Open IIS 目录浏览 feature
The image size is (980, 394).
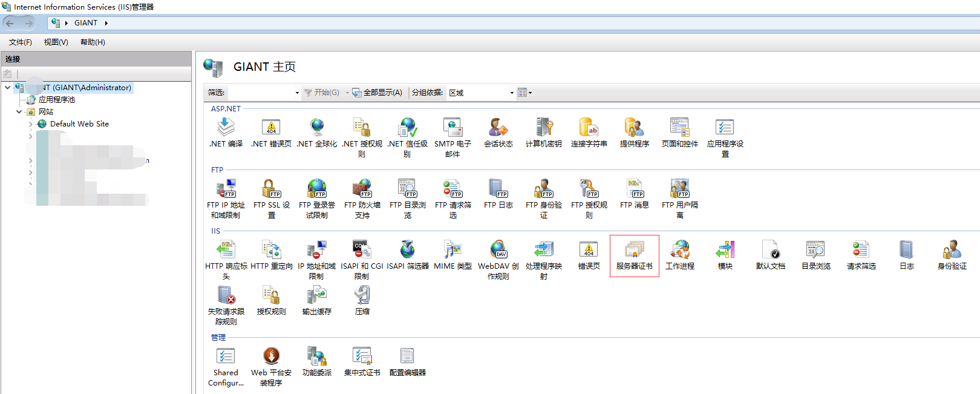coord(815,255)
